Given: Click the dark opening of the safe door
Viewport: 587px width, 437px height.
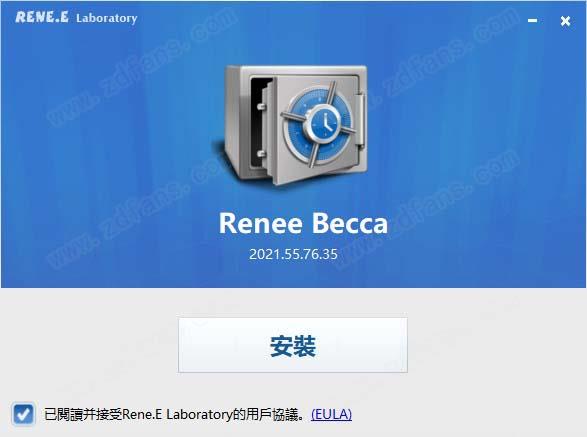Looking at the screenshot, I should 258,124.
